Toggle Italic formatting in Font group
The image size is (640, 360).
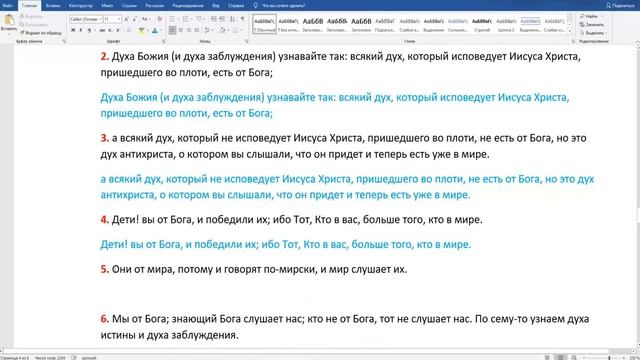coord(81,31)
